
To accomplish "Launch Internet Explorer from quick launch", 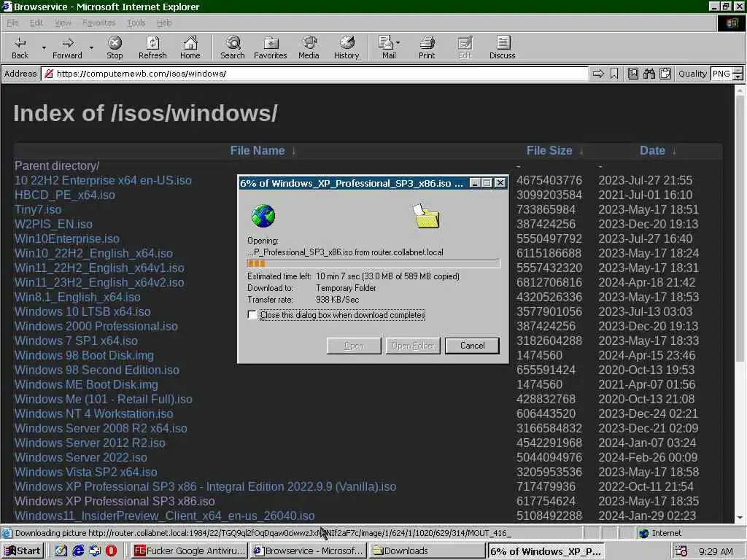I will point(78,551).
